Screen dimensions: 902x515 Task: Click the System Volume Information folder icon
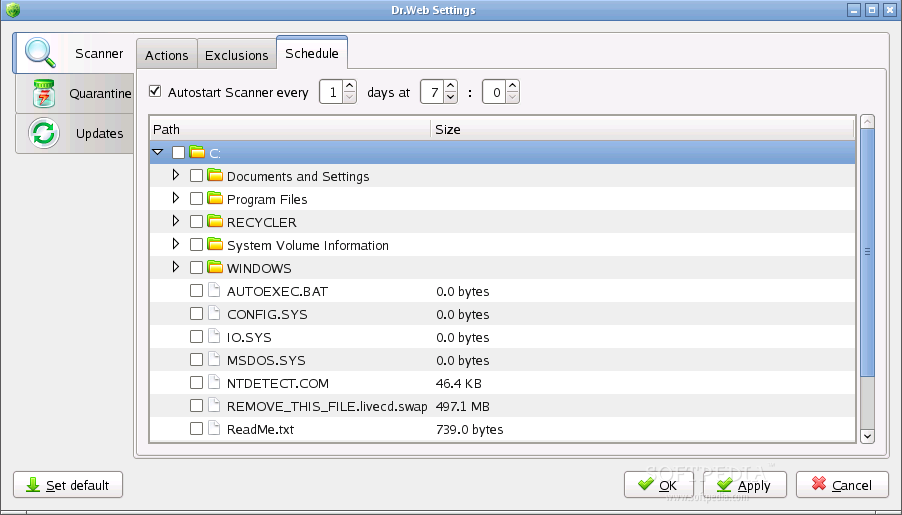click(x=215, y=244)
